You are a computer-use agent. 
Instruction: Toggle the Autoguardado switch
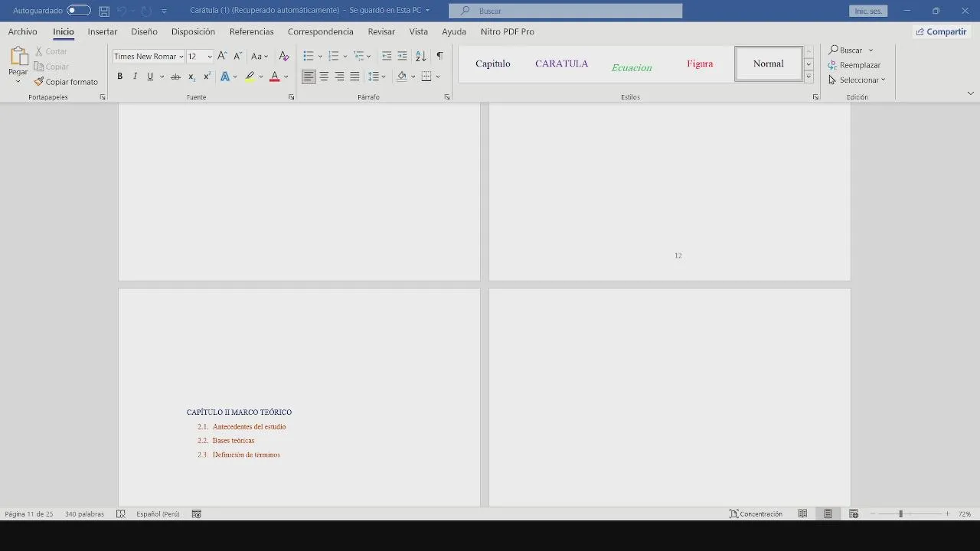tap(79, 11)
